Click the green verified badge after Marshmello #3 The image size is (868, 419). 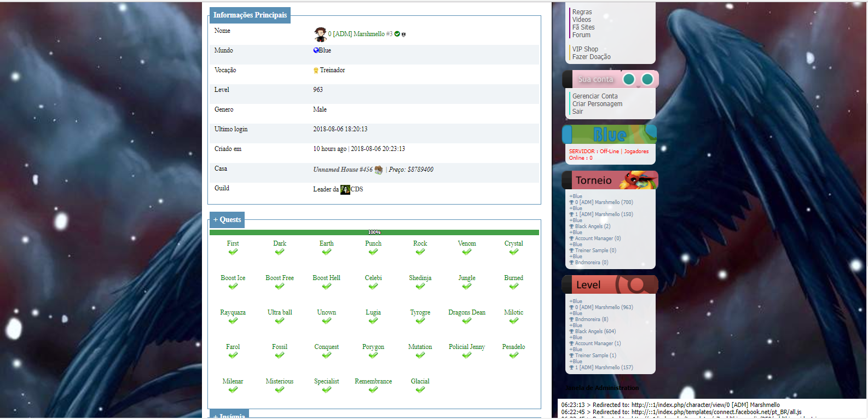(397, 34)
